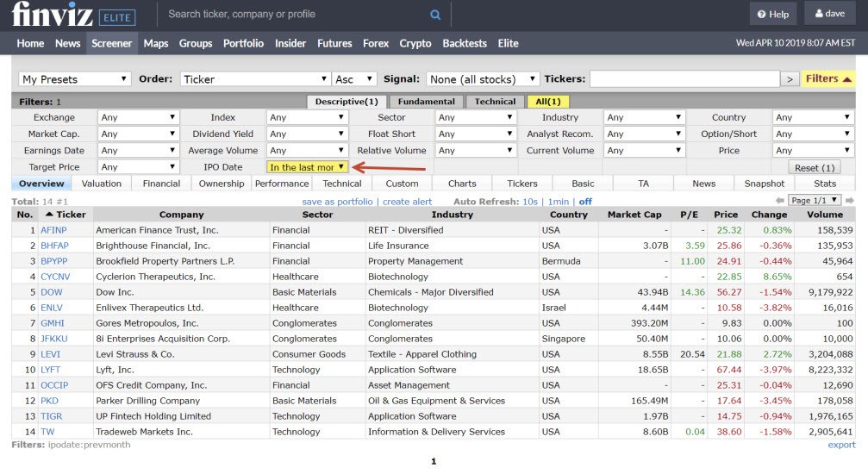
Task: Open the Sector filter dropdown
Action: [x=476, y=117]
